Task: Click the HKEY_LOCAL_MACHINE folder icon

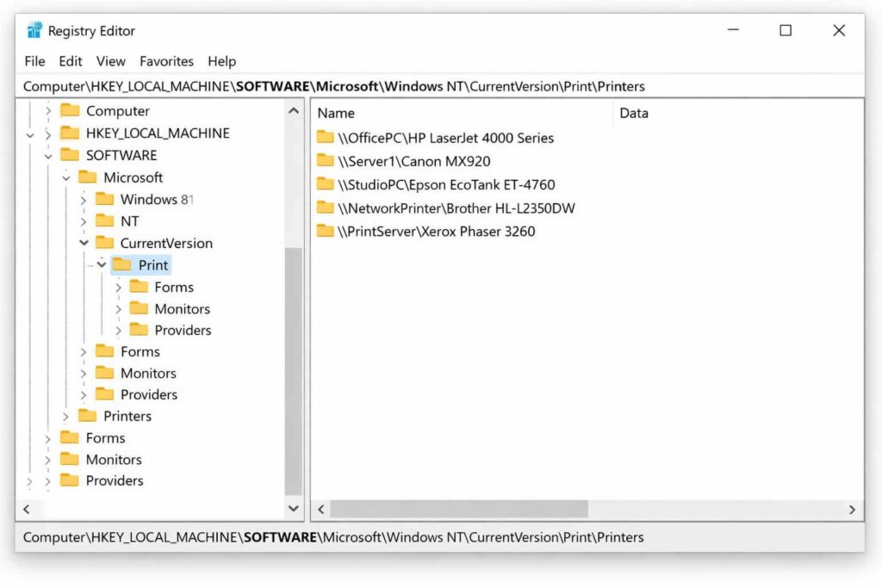Action: pyautogui.click(x=70, y=133)
